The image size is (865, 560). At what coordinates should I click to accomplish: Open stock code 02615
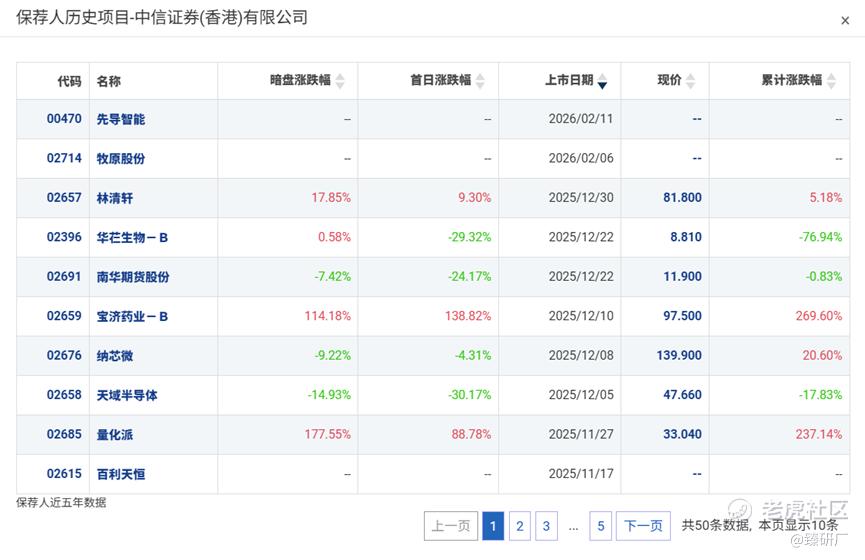64,474
